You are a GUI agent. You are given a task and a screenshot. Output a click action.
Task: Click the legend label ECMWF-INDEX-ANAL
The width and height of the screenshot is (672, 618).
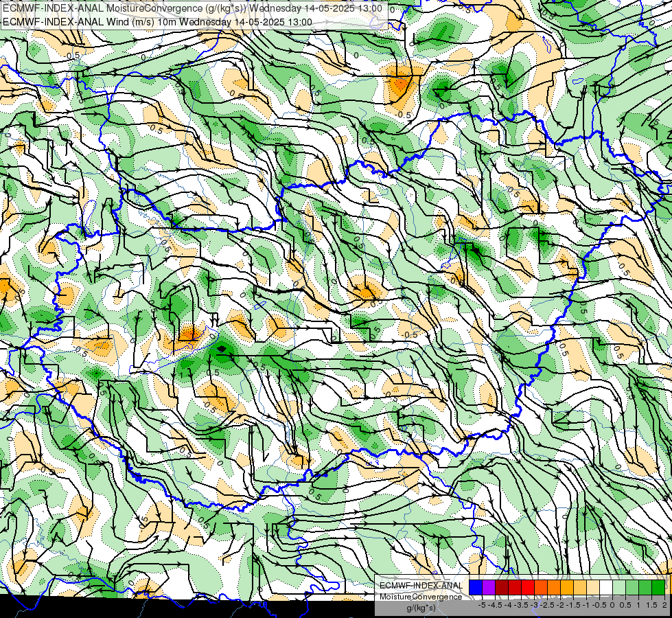(x=421, y=586)
